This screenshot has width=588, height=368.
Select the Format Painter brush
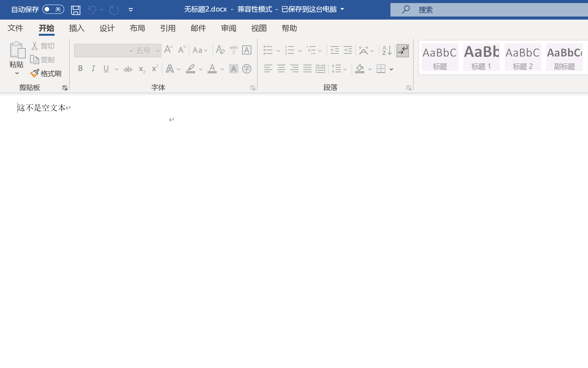coord(46,73)
